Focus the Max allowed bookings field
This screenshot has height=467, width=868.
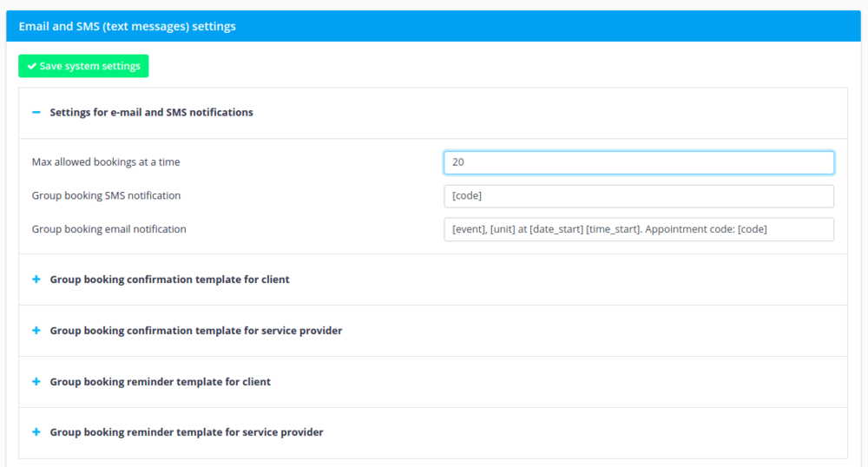point(638,162)
